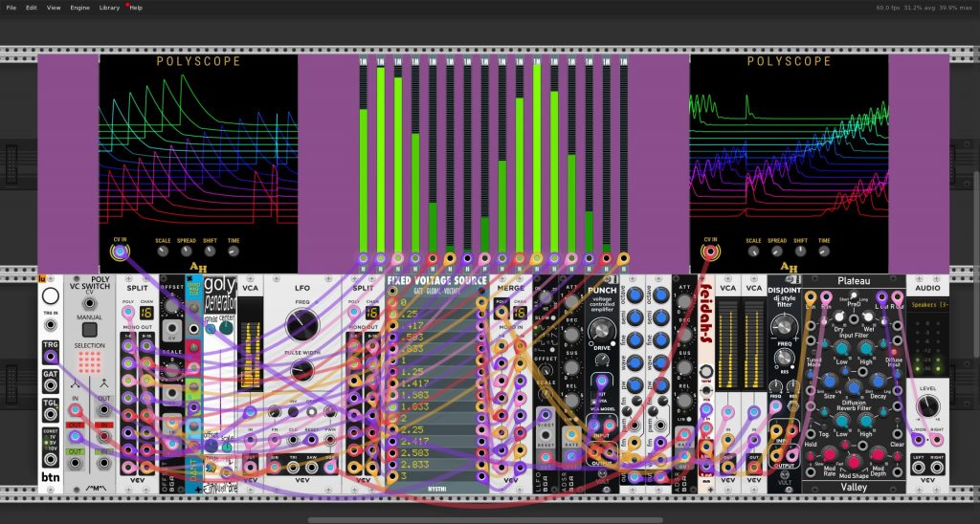980x524 pixels.
Task: Click the TRI output port on the LFO
Action: [293, 468]
